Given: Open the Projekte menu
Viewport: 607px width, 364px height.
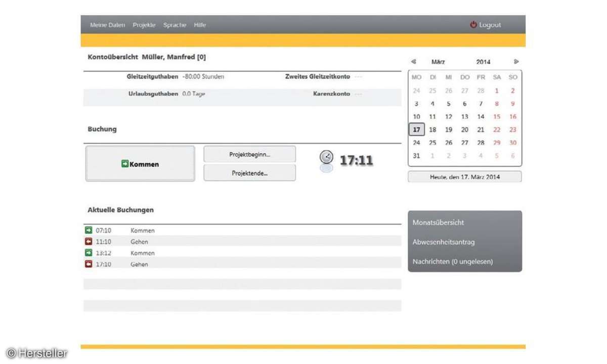Looking at the screenshot, I should coord(144,25).
